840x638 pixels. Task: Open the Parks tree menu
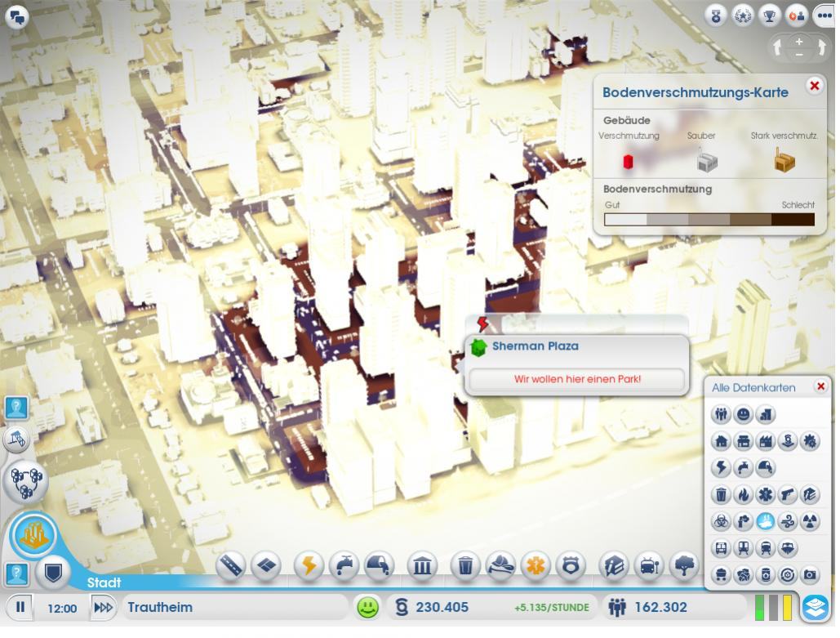(684, 564)
